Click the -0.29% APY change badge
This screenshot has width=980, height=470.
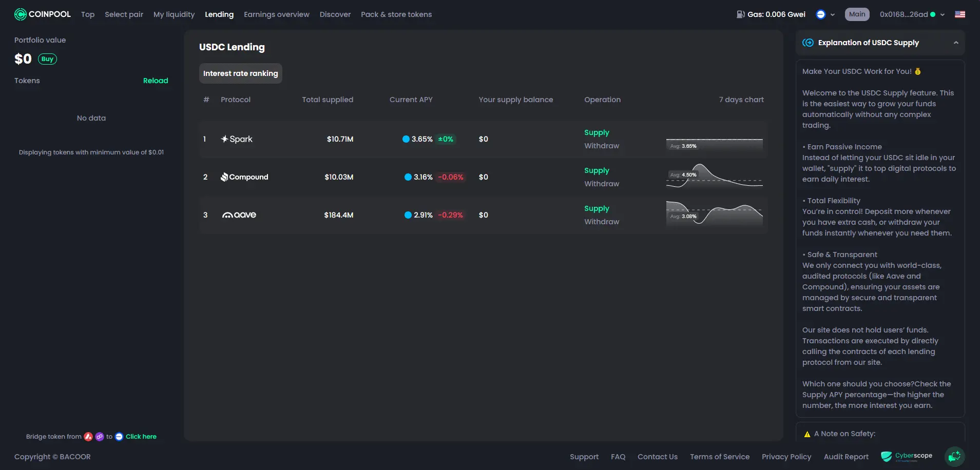point(451,215)
